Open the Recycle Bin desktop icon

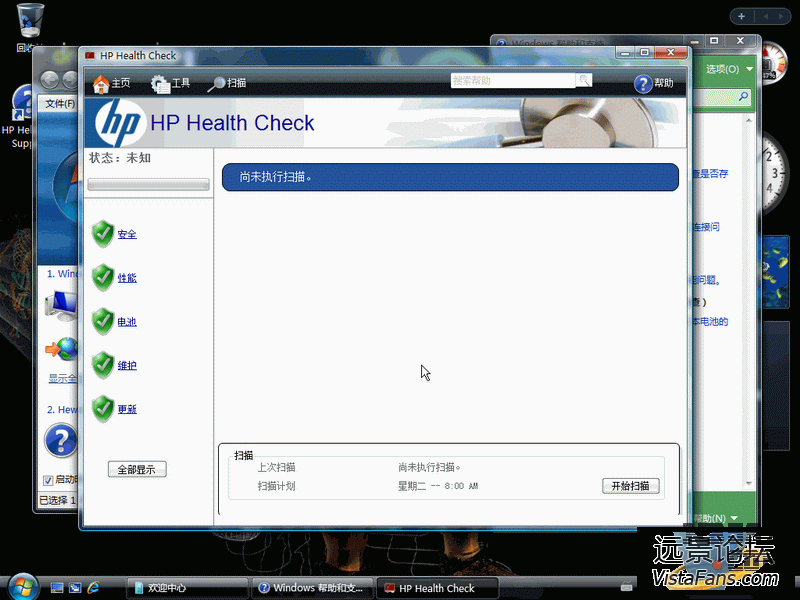pos(30,20)
